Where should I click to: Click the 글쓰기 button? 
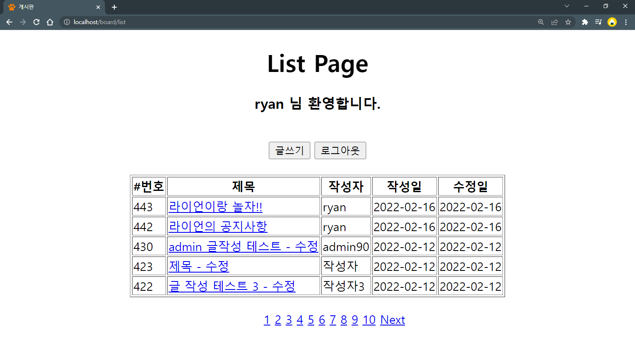point(289,150)
